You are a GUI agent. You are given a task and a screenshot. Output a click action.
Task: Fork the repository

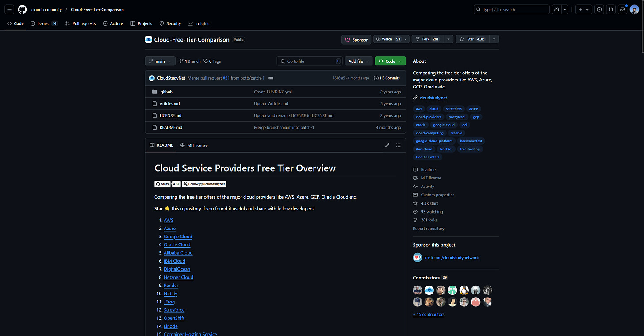(428, 39)
